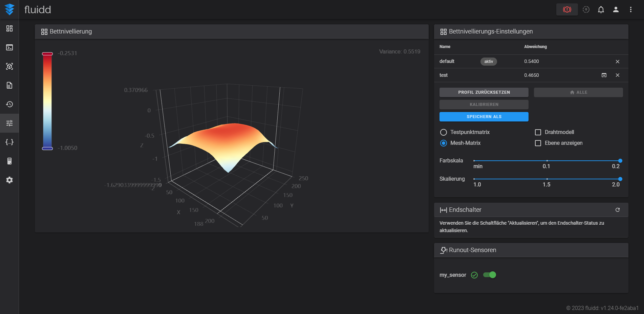Screen dimensions: 644x314
Task: Click the Bettnivellierungs-Einstellungen panel grid icon
Action: tap(444, 32)
